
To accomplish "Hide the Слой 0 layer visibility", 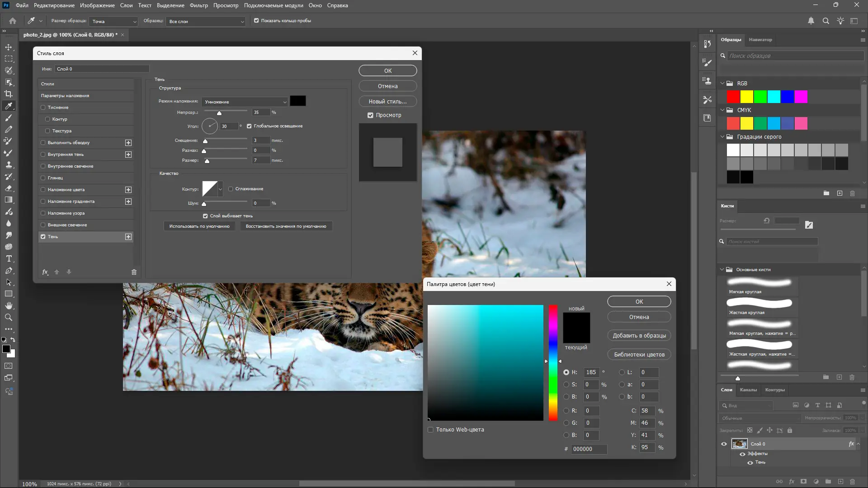I will [724, 444].
